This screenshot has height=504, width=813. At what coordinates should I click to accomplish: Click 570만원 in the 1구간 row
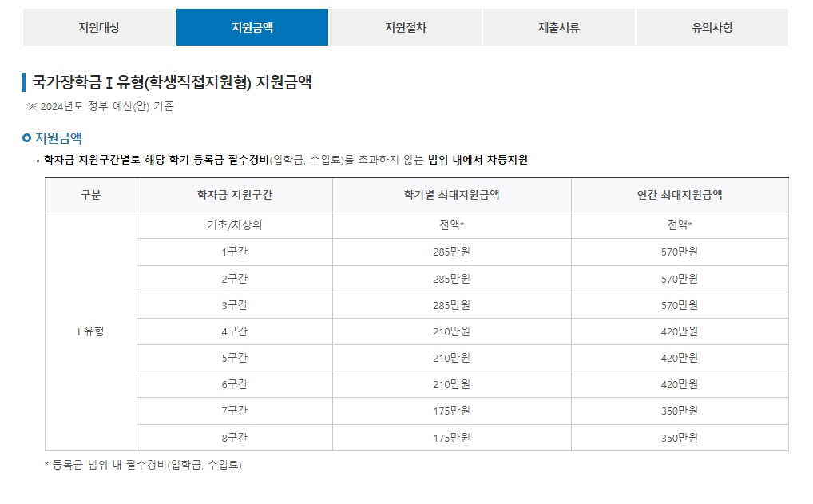680,252
